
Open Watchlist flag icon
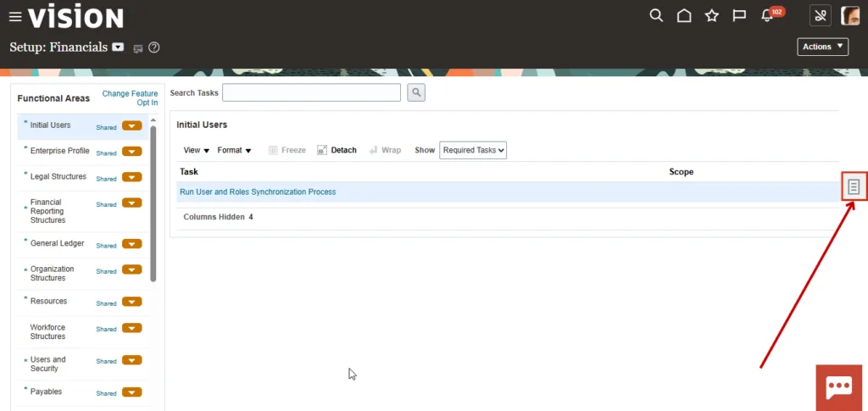tap(739, 15)
